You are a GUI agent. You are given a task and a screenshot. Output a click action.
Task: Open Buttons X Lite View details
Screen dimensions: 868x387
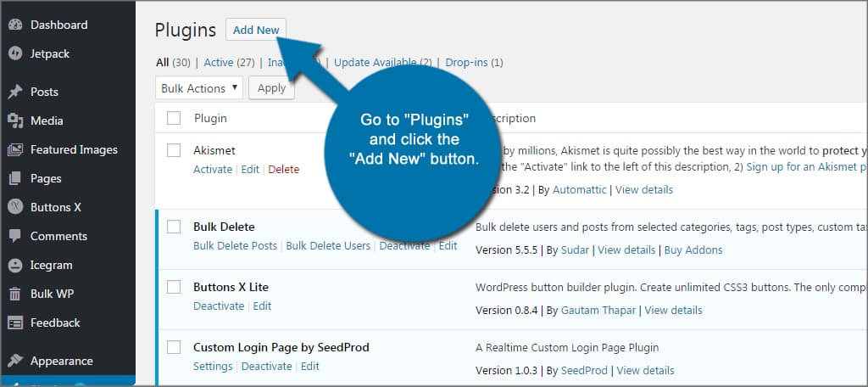[673, 311]
